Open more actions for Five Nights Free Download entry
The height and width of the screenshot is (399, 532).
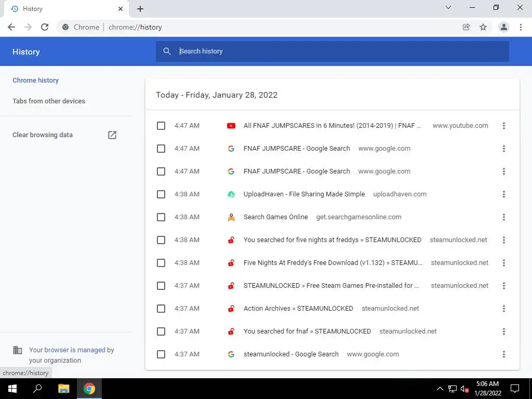coord(504,263)
